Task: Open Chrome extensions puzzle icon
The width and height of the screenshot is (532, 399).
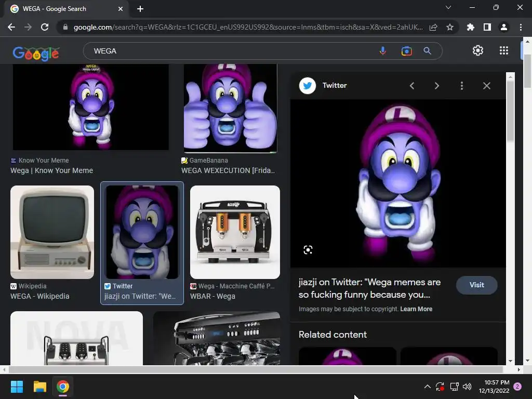Action: click(470, 27)
